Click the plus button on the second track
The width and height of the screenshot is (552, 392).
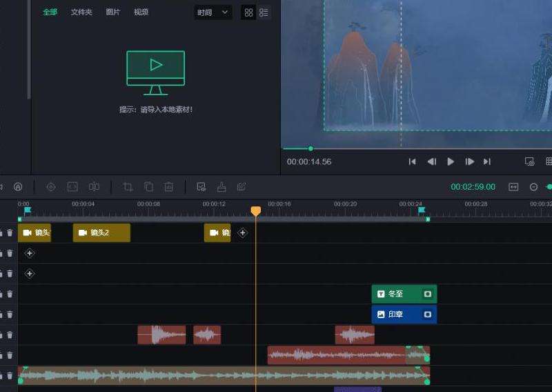29,253
